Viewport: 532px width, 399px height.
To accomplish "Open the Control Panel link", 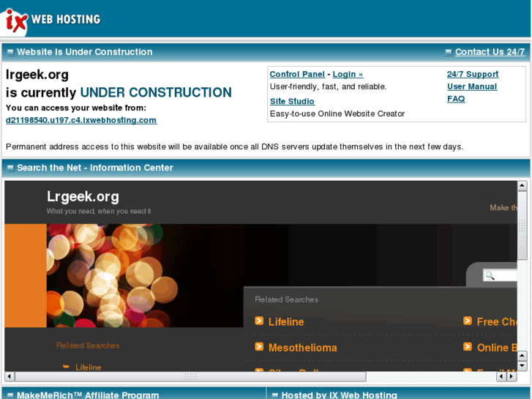I will (x=297, y=74).
